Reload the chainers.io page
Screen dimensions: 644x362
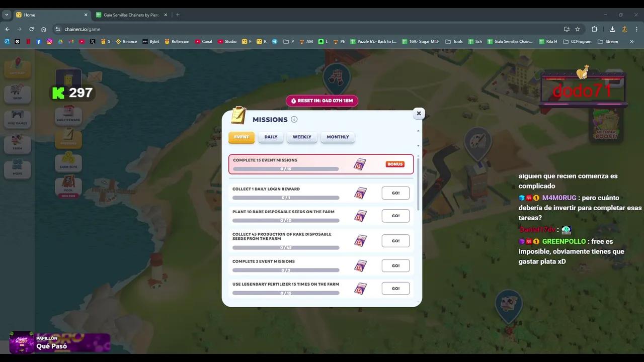pos(31,29)
